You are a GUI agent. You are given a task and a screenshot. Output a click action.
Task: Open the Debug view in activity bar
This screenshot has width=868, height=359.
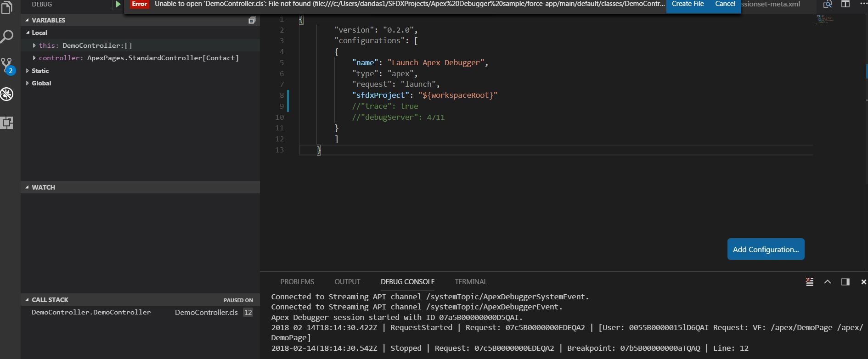point(7,94)
